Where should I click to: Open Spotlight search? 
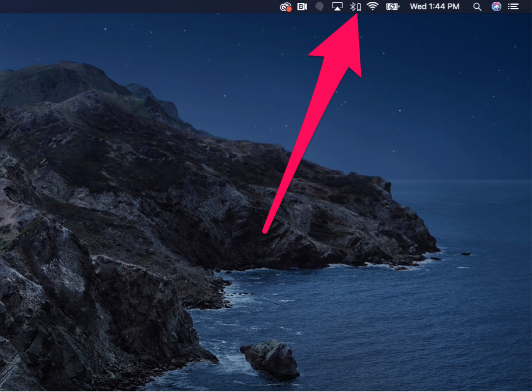click(477, 7)
